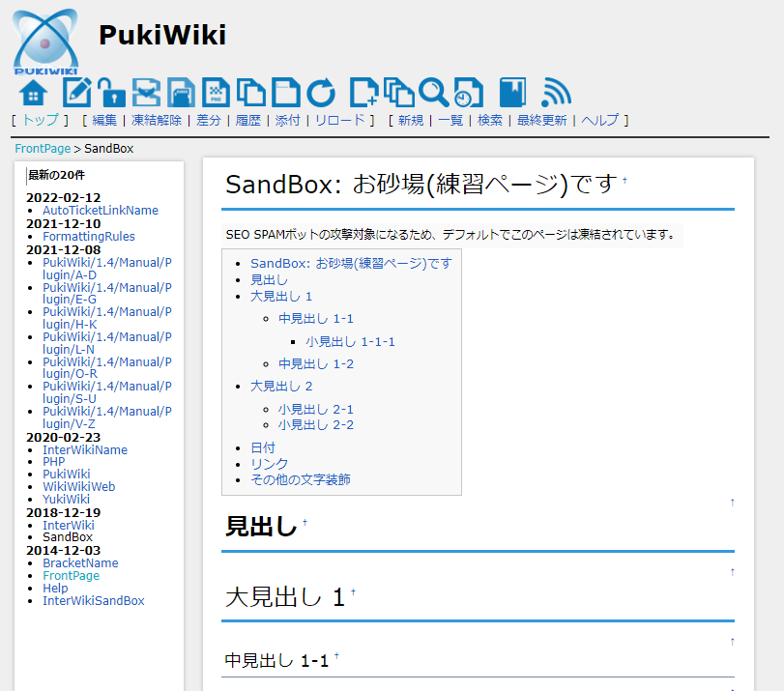
Task: Open AutoTicketLinkName in recent list
Action: point(101,211)
